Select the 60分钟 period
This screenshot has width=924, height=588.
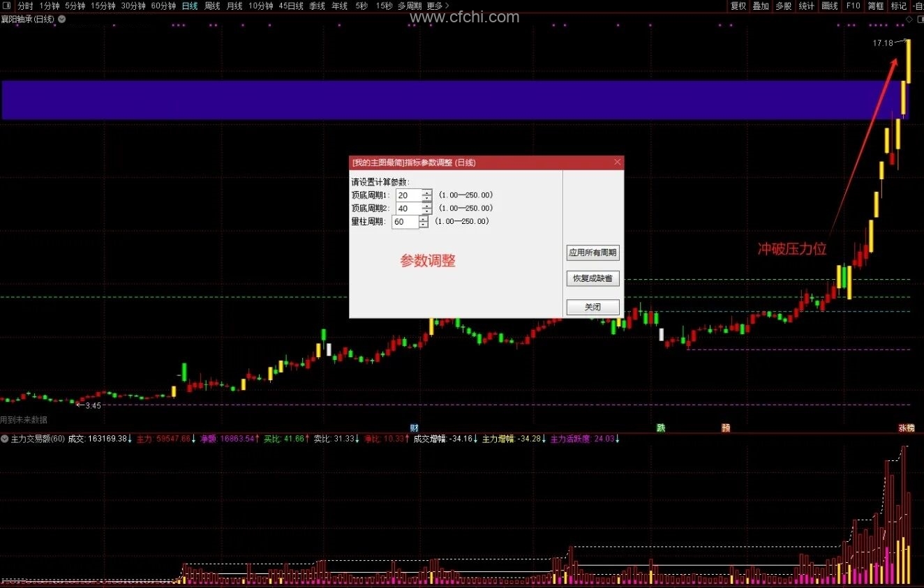[x=163, y=6]
